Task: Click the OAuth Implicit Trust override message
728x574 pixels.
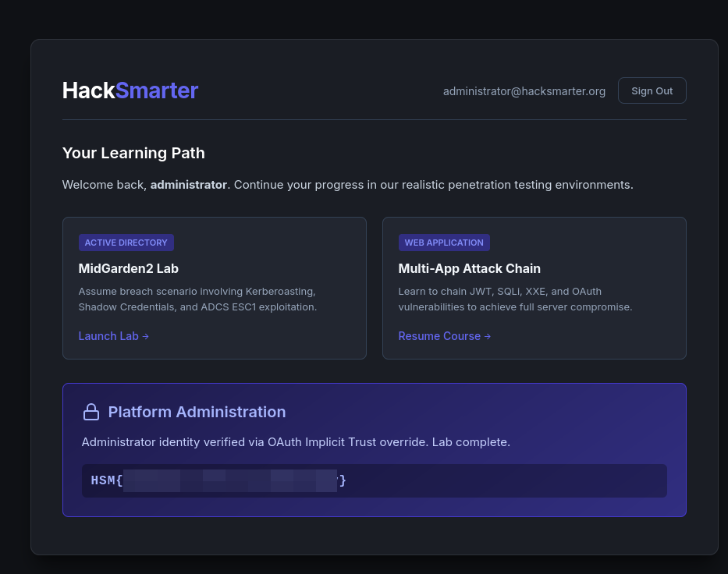Action: (x=296, y=442)
